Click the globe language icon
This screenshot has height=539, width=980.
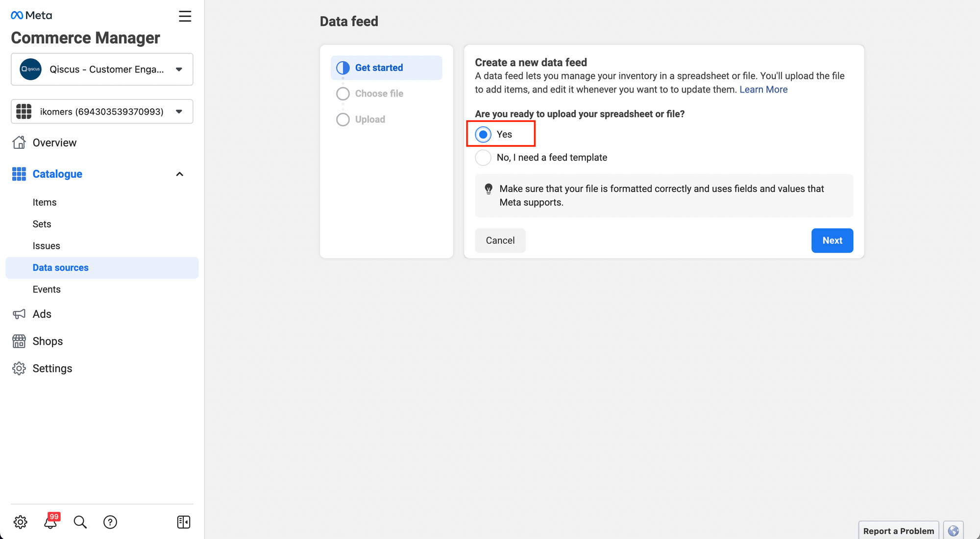click(953, 531)
